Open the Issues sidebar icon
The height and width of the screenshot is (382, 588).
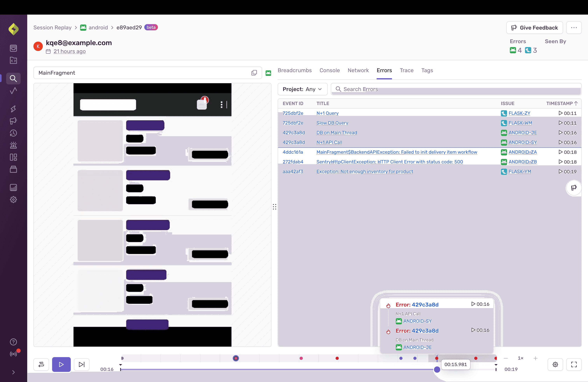[13, 48]
